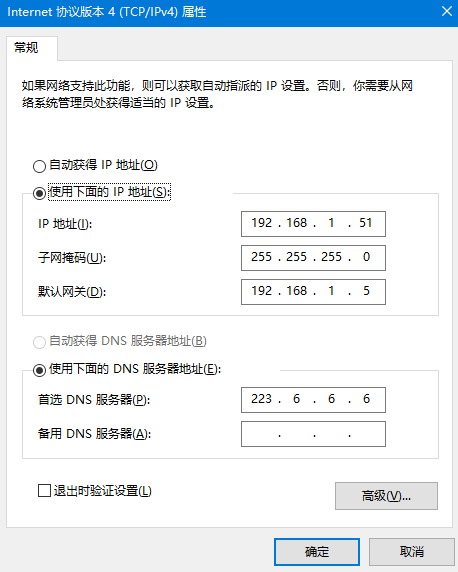The height and width of the screenshot is (572, 458).
Task: Click the 自动获得 DNS 服务器地址 radio option
Action: [x=39, y=342]
